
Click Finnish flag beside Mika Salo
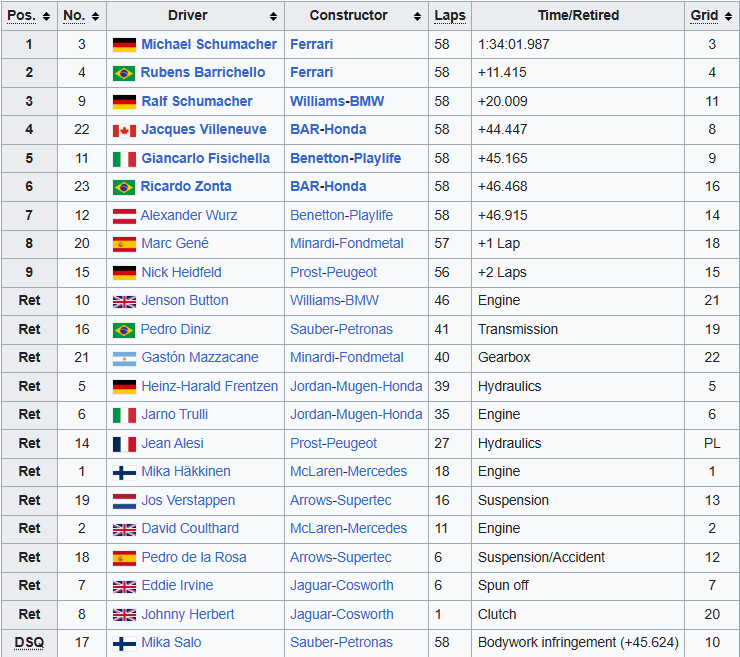[x=125, y=643]
